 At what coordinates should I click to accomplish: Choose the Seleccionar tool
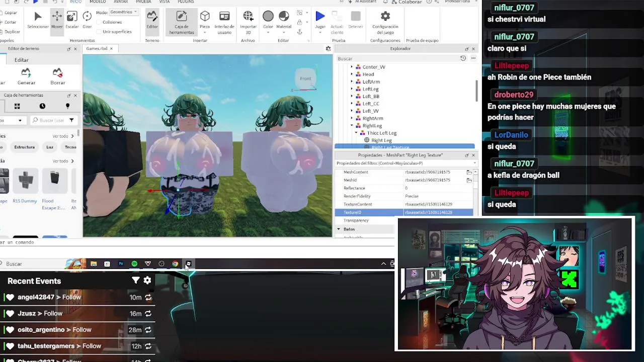point(38,20)
